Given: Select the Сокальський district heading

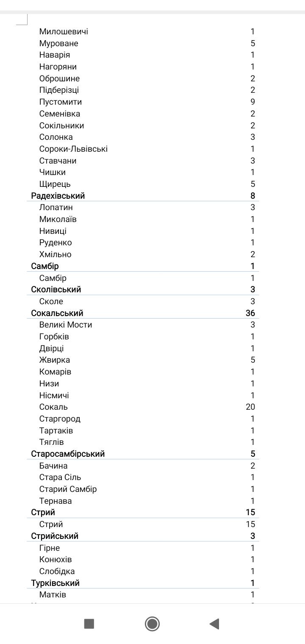Looking at the screenshot, I should [57, 313].
